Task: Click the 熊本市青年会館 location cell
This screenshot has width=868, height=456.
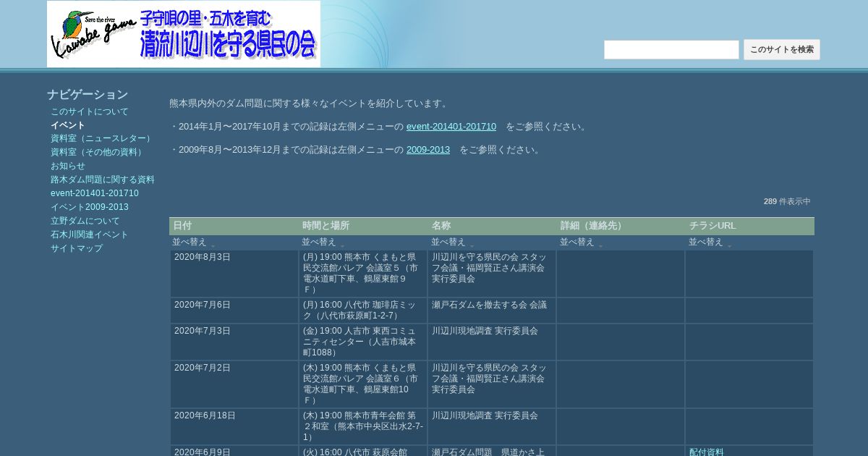Action: coord(363,427)
